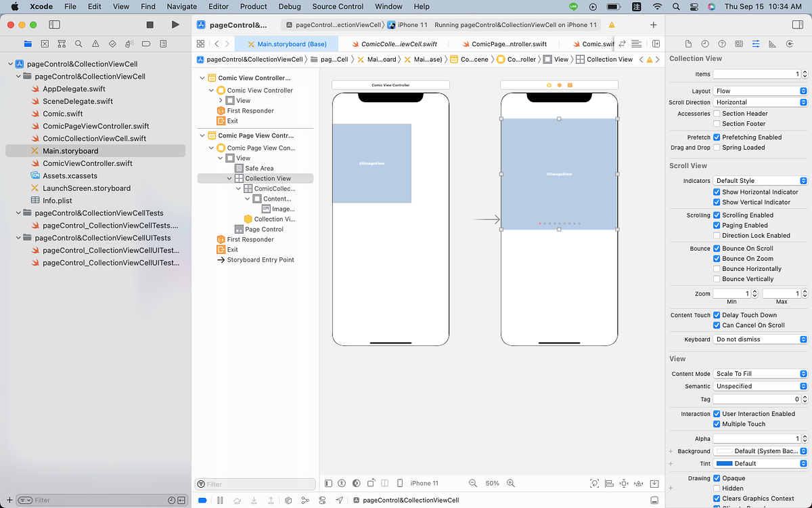Viewport: 812px width, 508px height.
Task: Check Bounce Horizontally option
Action: coord(717,269)
